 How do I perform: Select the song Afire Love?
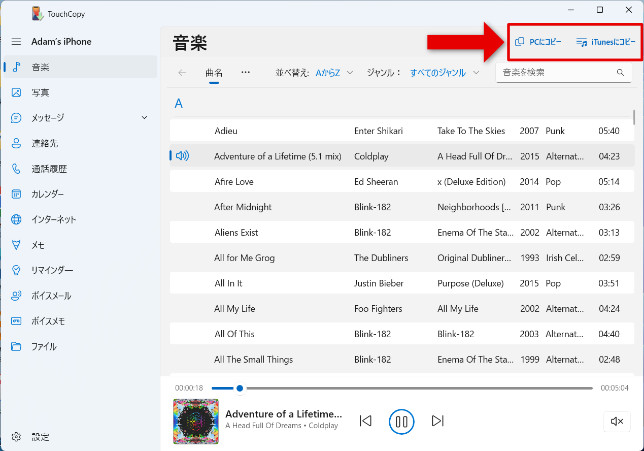(x=402, y=182)
